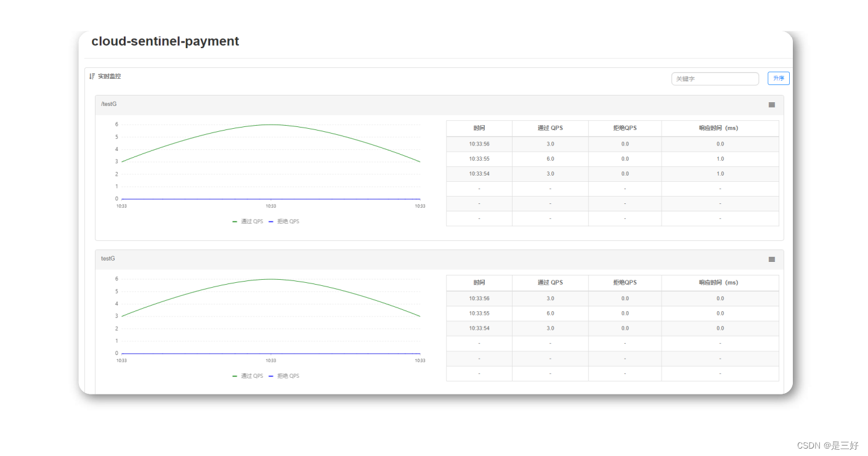Click 通过 QPS column header in /testG table
Screen dimensions: 868x456
(x=550, y=128)
